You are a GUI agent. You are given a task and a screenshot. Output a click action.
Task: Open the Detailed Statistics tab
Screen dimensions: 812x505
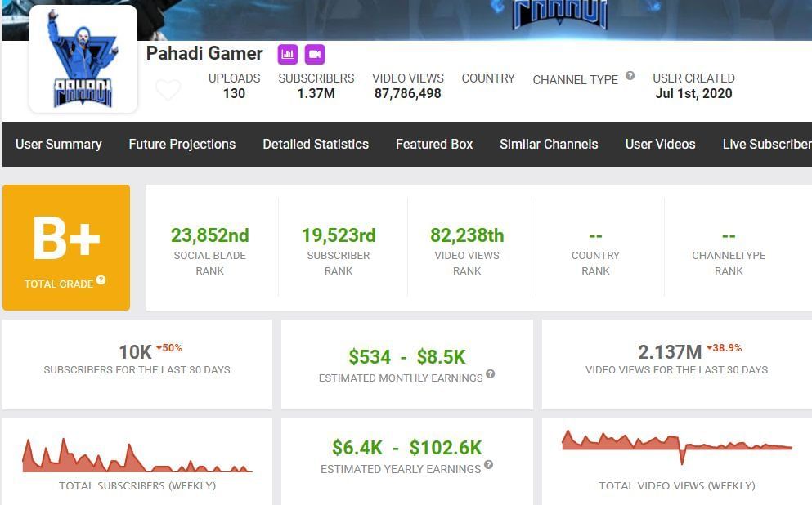pyautogui.click(x=316, y=144)
